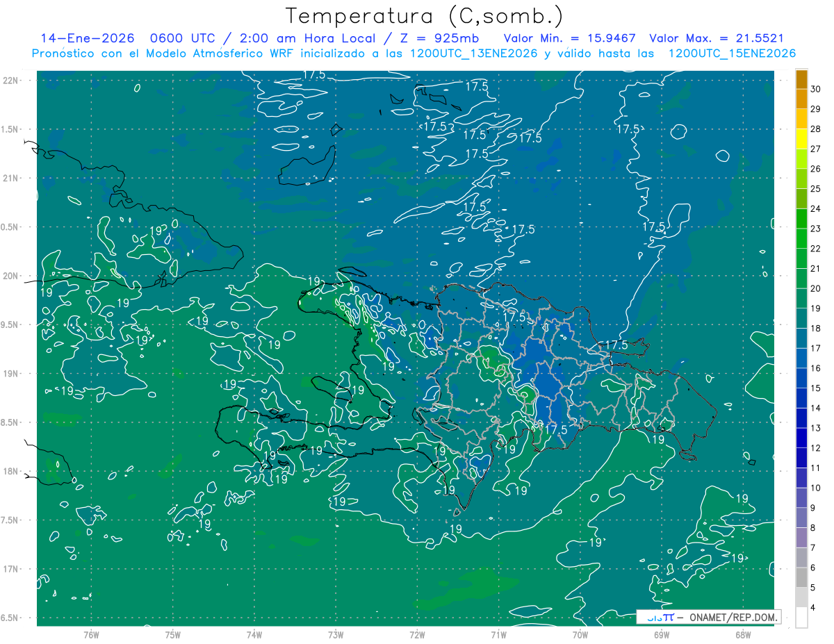Click the "76W" longitude axis label
Screen dimensions: 834x644
coord(91,634)
